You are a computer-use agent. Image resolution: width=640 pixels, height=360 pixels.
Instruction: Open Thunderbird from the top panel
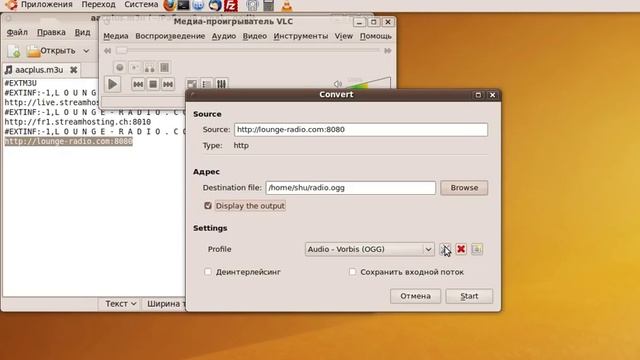pyautogui.click(x=215, y=5)
